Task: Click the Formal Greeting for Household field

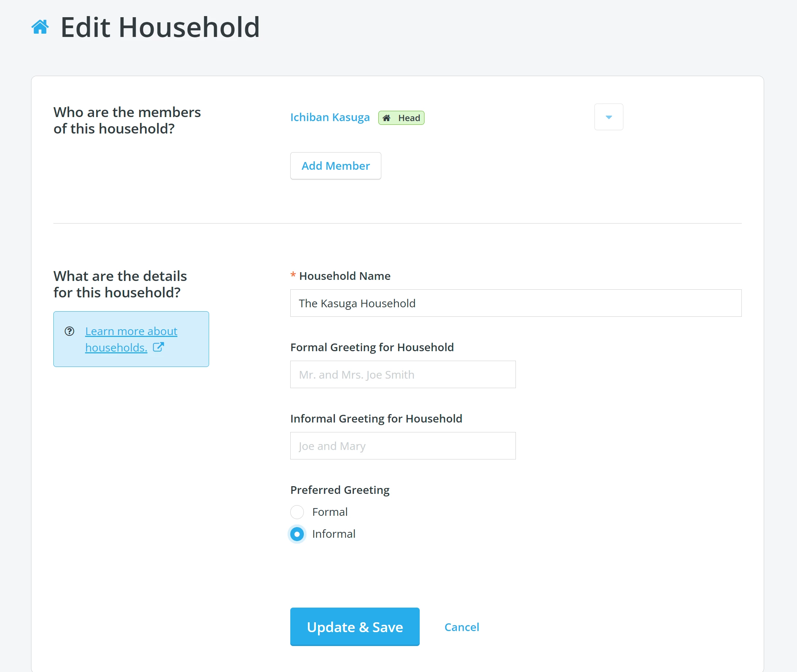Action: pyautogui.click(x=403, y=375)
